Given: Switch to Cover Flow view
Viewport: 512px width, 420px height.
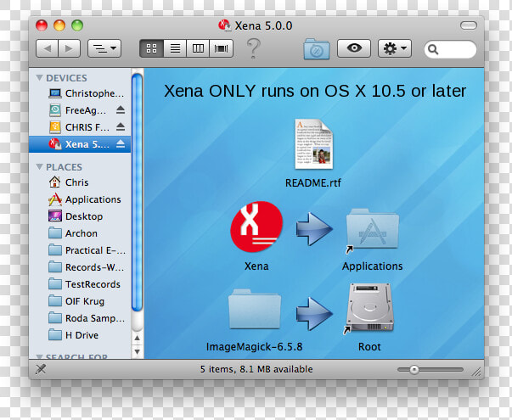Looking at the screenshot, I should pyautogui.click(x=221, y=48).
